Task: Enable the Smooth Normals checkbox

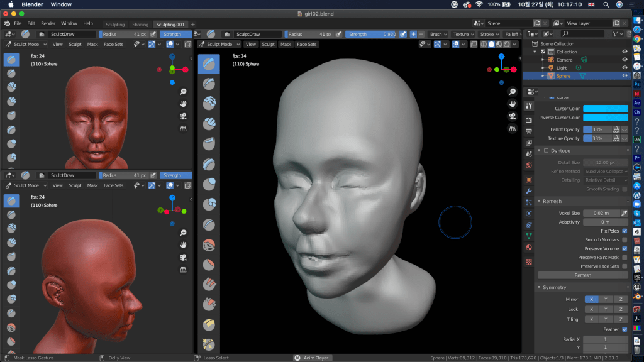Action: tap(625, 239)
